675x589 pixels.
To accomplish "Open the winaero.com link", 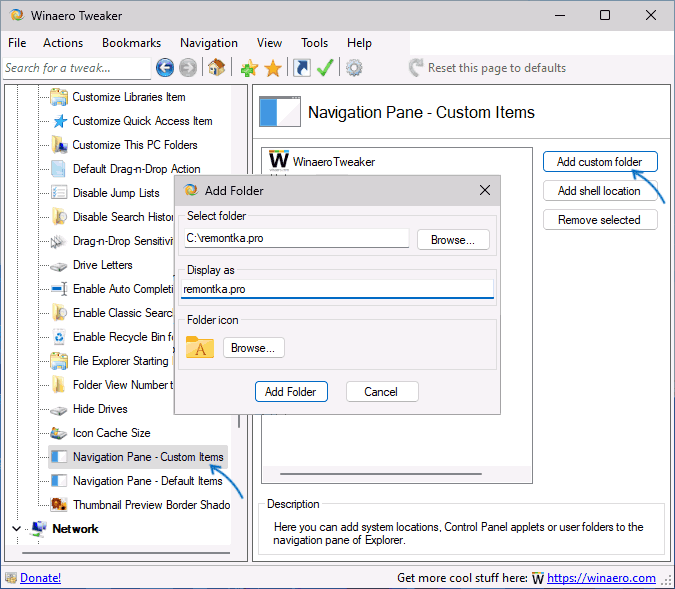I will (601, 578).
